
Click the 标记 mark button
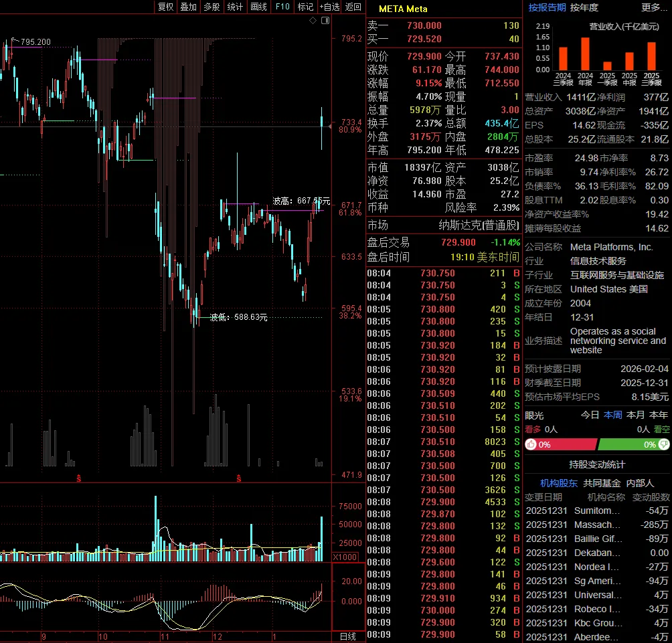pos(306,7)
